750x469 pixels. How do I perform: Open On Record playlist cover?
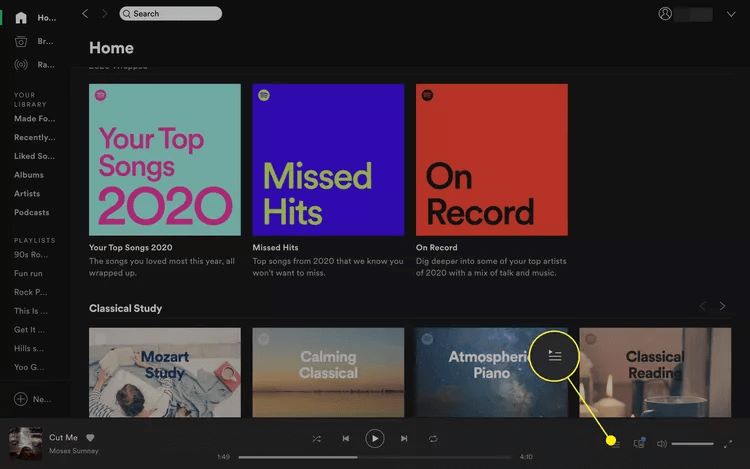[492, 160]
